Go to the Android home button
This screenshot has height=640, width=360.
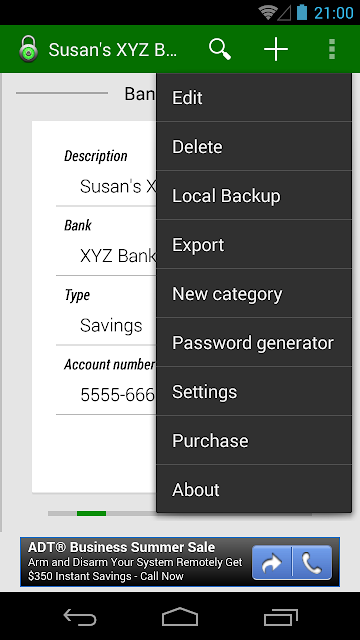(x=180, y=616)
